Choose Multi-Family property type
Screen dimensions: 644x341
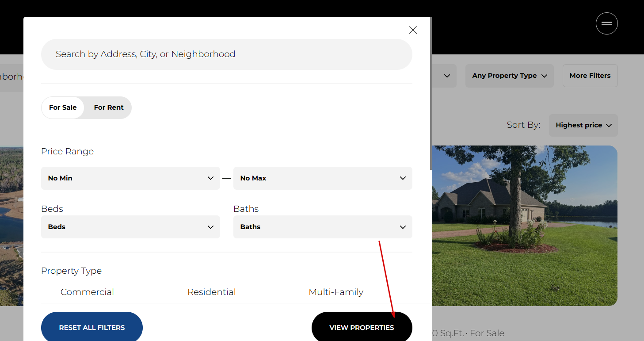click(336, 292)
